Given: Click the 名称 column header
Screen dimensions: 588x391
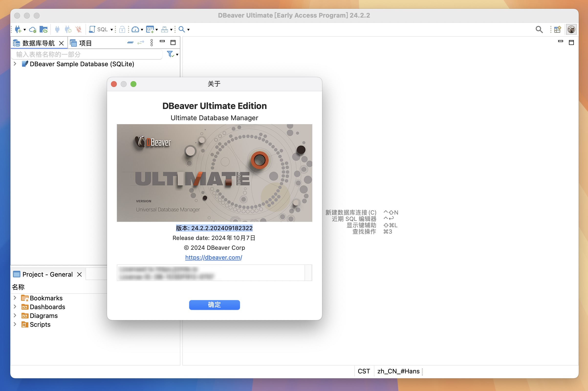Looking at the screenshot, I should (x=18, y=287).
